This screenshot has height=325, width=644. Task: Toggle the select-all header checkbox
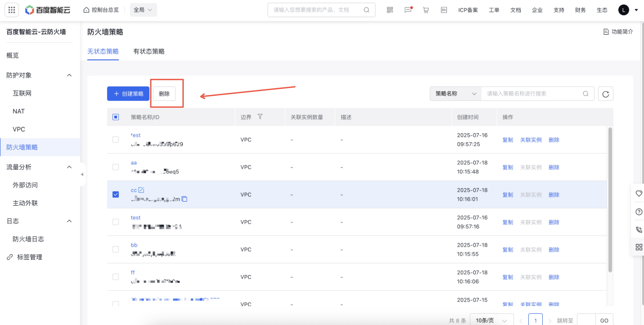pyautogui.click(x=115, y=117)
